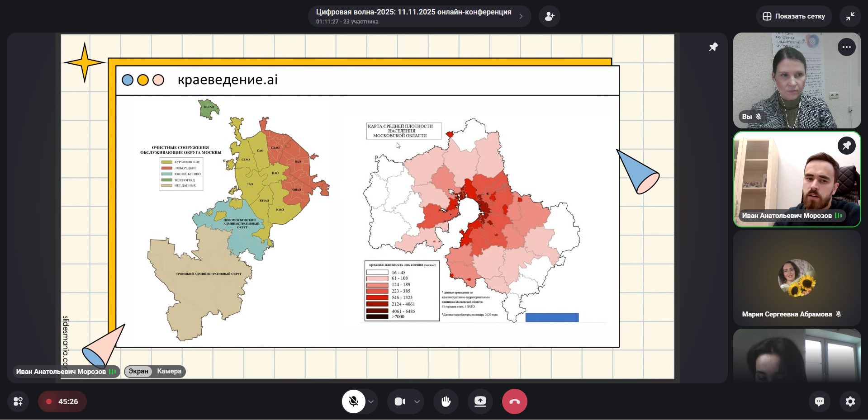This screenshot has width=868, height=420.
Task: Open meeting settings gear
Action: [850, 401]
